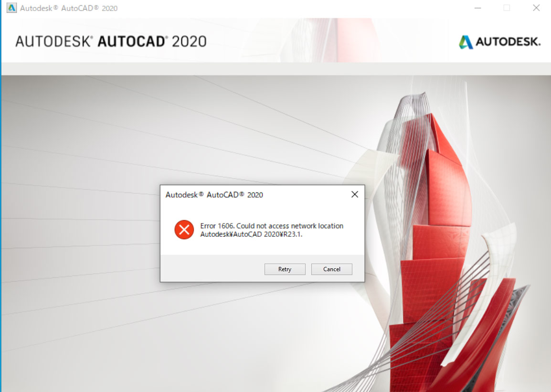Click the greyed-out maximize window button
The height and width of the screenshot is (392, 551).
pos(507,8)
